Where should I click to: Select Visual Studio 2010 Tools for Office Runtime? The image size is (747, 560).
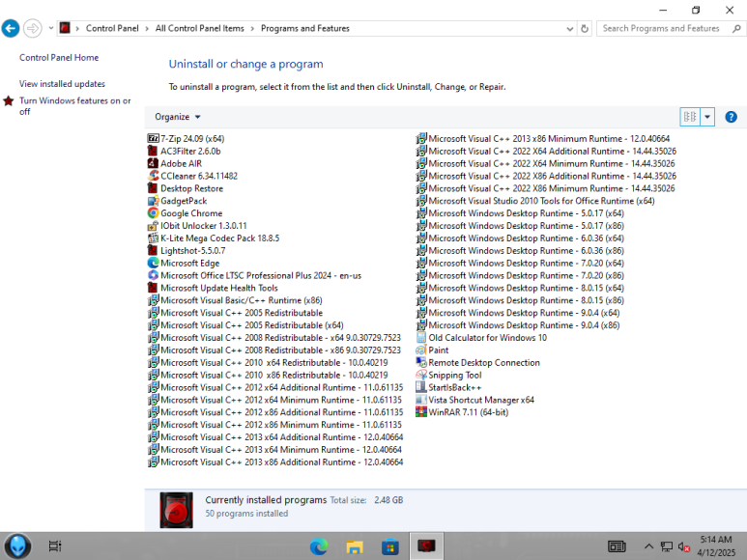point(535,201)
